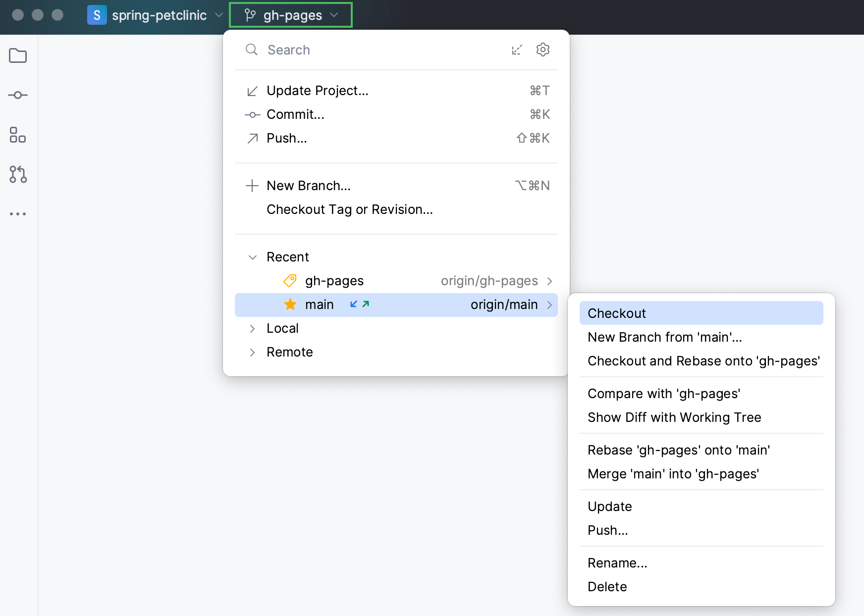Expand the Local branches section
The width and height of the screenshot is (864, 616).
pyautogui.click(x=252, y=328)
